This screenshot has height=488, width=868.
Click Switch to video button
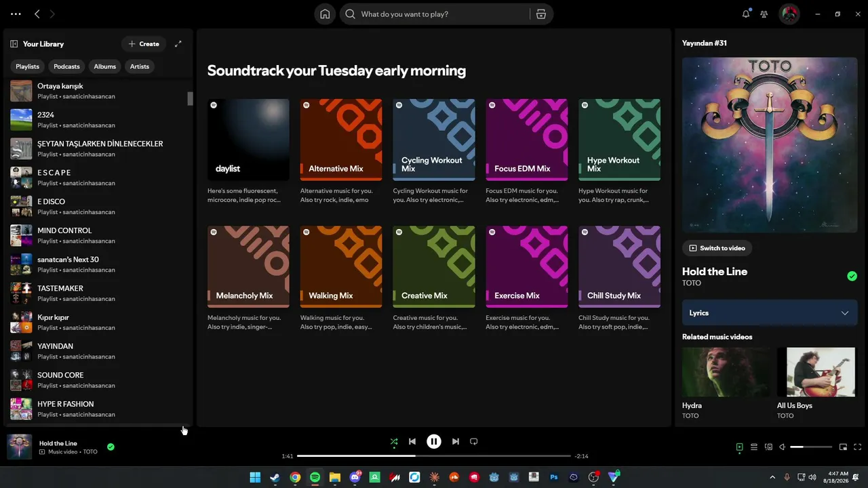[717, 248]
